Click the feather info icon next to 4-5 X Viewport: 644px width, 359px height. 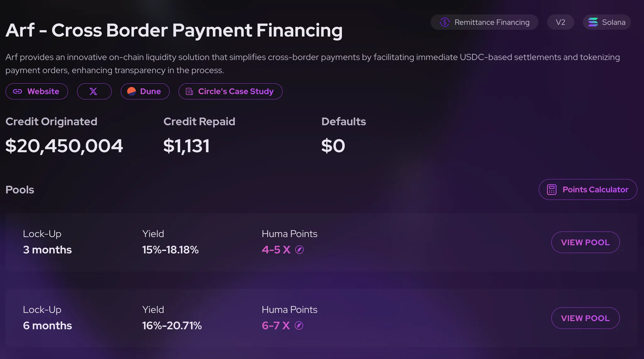click(x=300, y=250)
